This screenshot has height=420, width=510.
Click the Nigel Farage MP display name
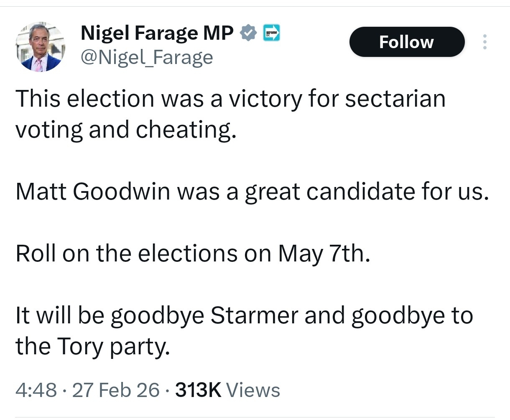pos(157,33)
